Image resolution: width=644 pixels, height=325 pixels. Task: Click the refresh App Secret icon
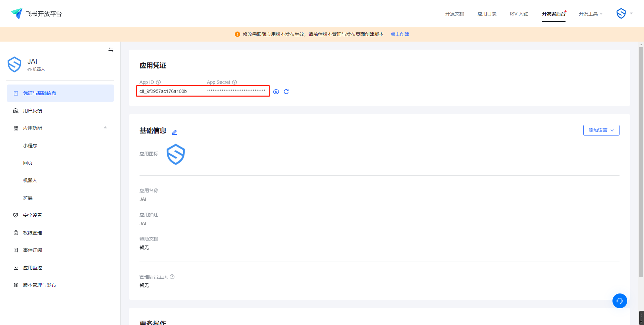pyautogui.click(x=286, y=92)
